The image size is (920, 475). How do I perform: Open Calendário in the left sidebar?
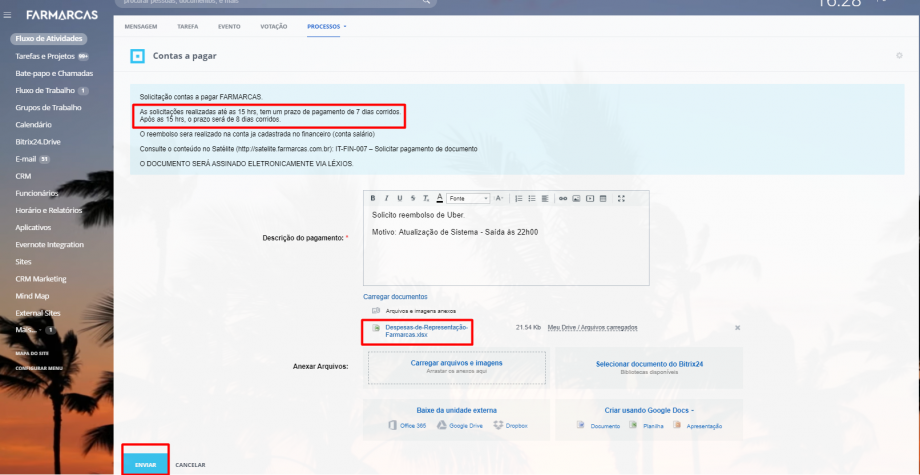point(34,124)
